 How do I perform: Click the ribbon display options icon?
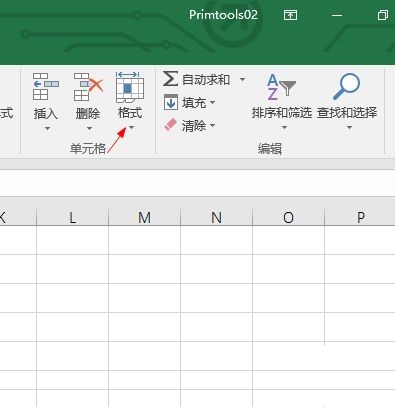(x=290, y=15)
